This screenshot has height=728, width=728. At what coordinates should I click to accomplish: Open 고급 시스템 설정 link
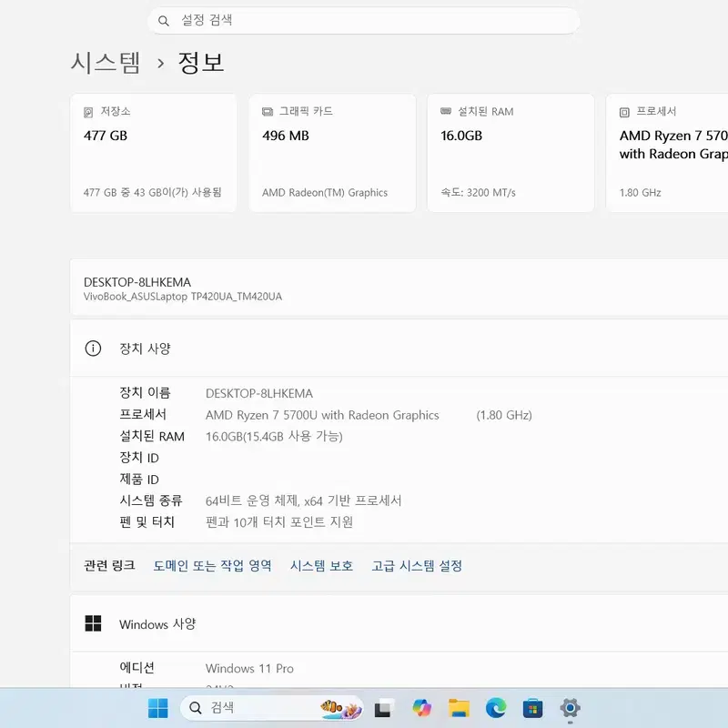click(x=417, y=565)
